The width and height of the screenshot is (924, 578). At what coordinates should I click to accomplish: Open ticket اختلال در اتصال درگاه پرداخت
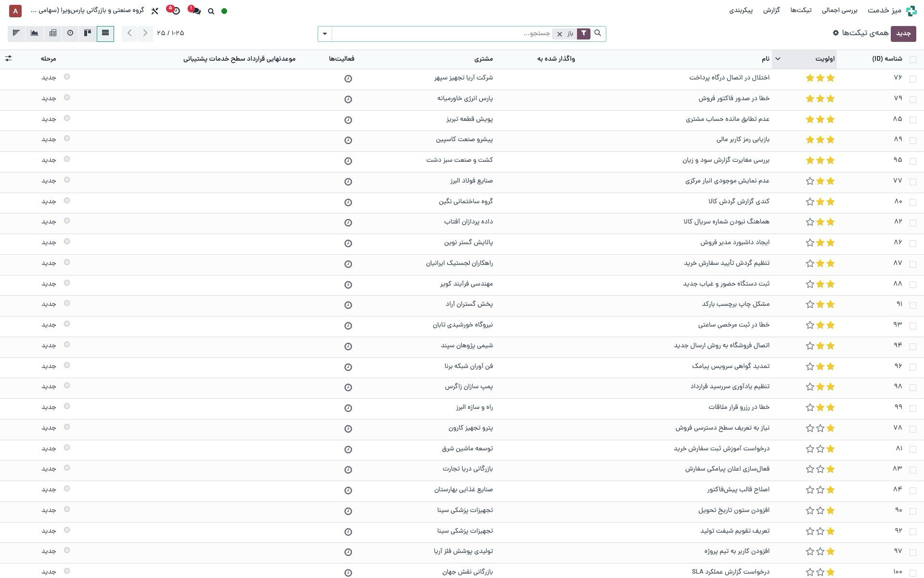729,78
